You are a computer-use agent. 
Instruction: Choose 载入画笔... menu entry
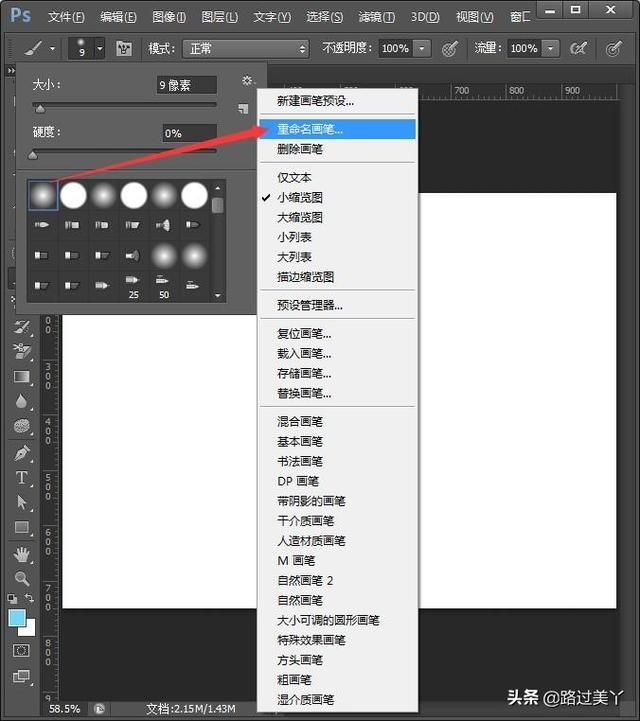coord(337,354)
